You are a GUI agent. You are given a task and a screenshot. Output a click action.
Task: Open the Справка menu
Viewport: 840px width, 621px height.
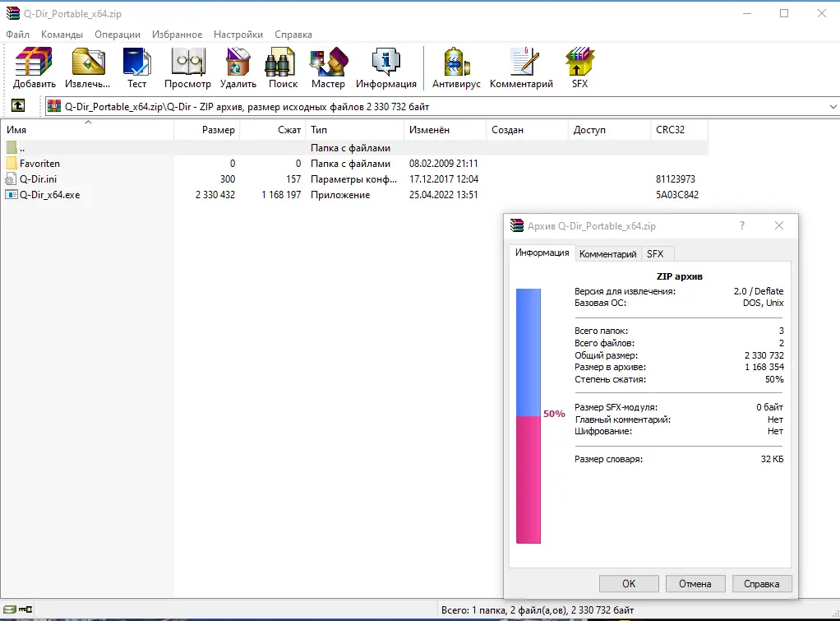click(293, 35)
